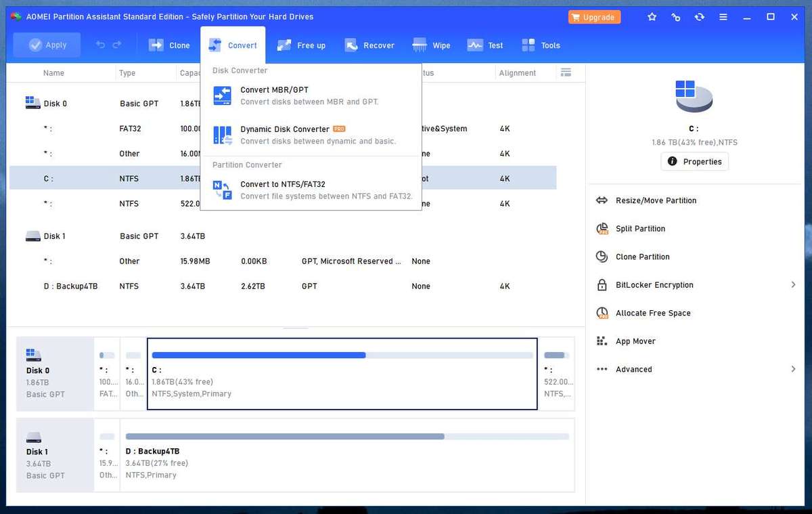Click the Disk 0 block in disk map
Screen dimensions: 812x514
tap(55, 374)
